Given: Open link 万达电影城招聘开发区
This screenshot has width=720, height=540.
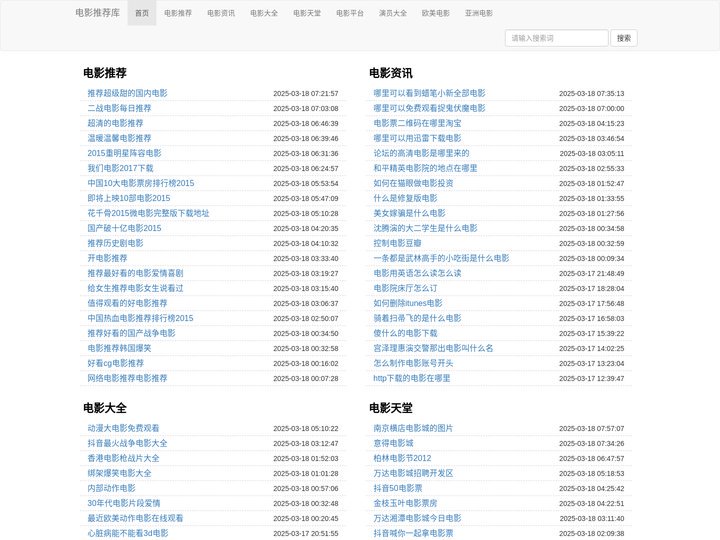Looking at the screenshot, I should point(413,473).
